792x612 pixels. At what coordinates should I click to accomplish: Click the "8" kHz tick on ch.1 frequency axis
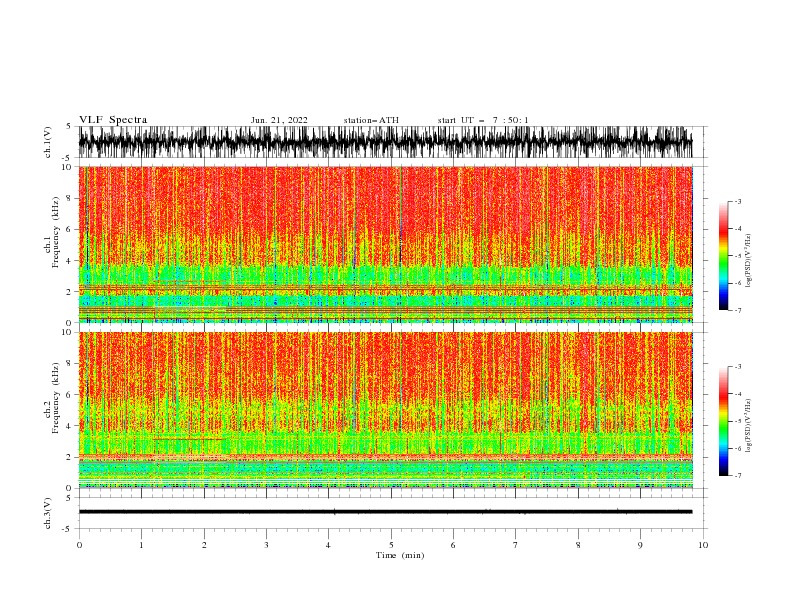point(70,198)
